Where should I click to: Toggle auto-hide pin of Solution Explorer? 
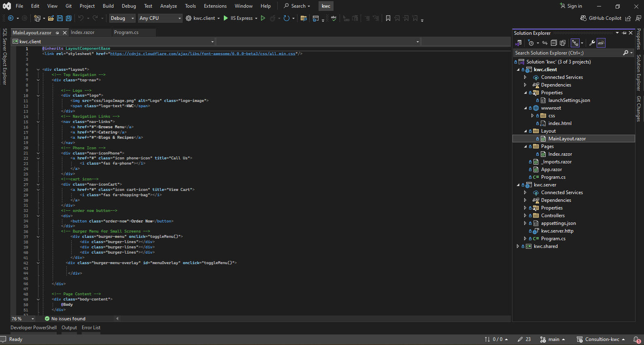[x=624, y=33]
